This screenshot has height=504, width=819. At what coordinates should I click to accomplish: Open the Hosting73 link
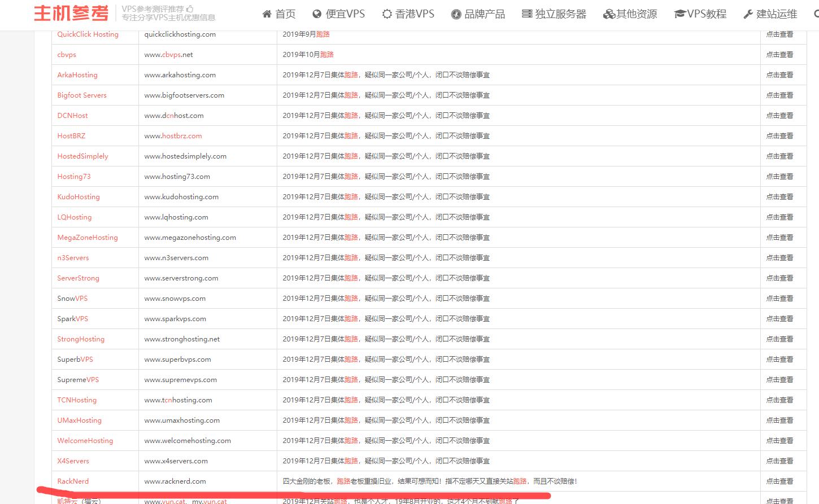pos(74,177)
